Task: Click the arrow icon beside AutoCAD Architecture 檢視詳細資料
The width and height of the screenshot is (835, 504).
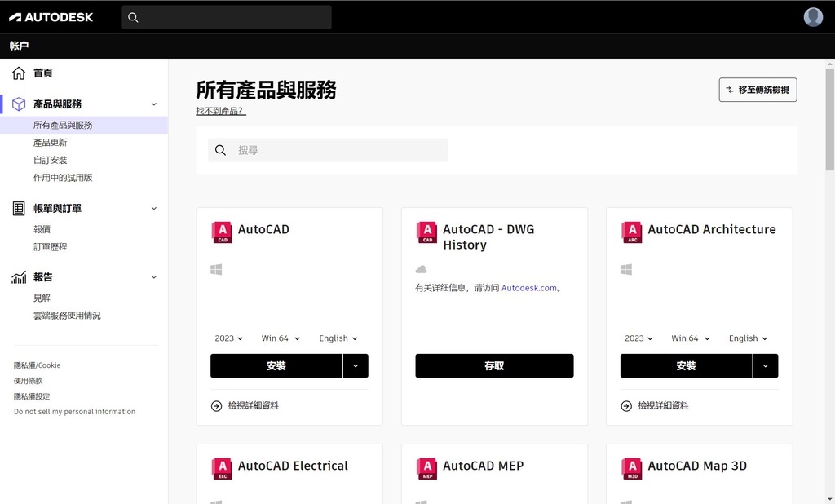Action: (x=626, y=406)
